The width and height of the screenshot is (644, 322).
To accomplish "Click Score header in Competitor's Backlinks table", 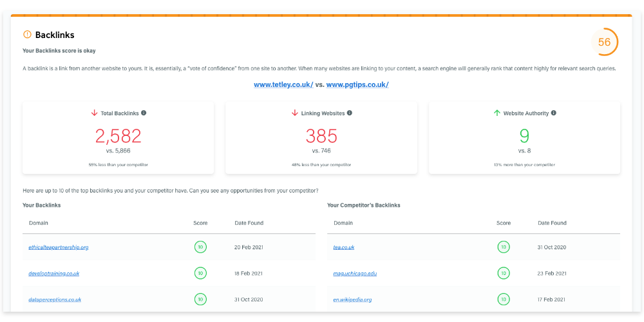I will pos(504,223).
